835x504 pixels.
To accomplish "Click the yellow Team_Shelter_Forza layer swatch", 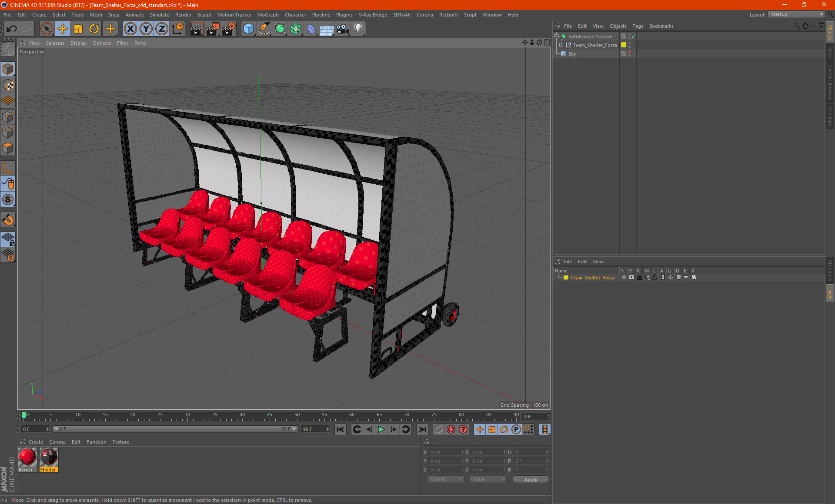I will point(566,278).
